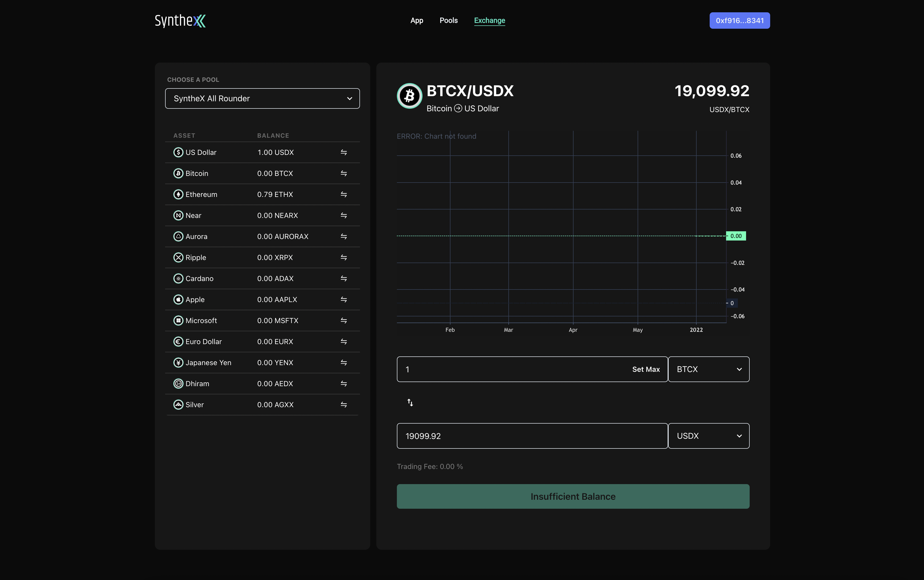
Task: Click the Bitcoin coin icon in asset list
Action: click(178, 173)
